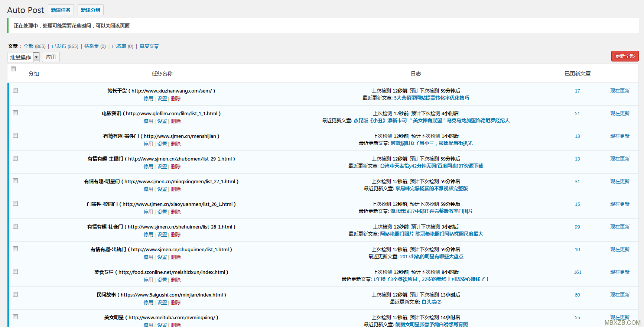Click 停用 for the 站长干货 task
This screenshot has width=644, height=327.
point(148,99)
